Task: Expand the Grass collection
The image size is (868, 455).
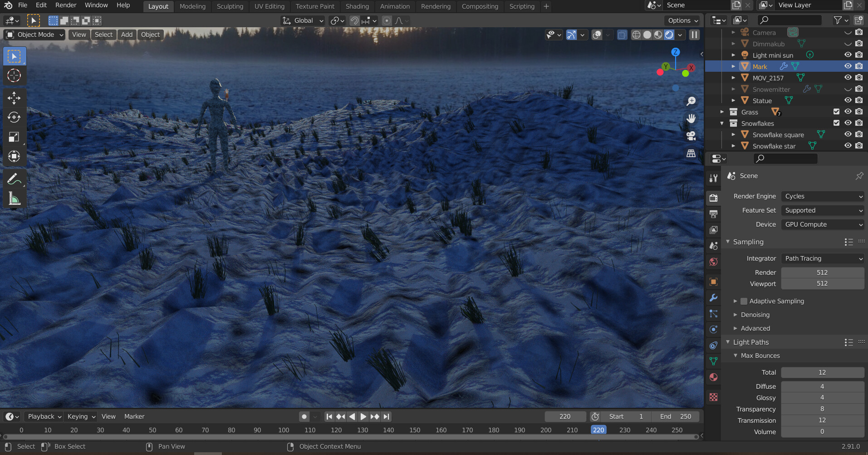Action: 722,112
